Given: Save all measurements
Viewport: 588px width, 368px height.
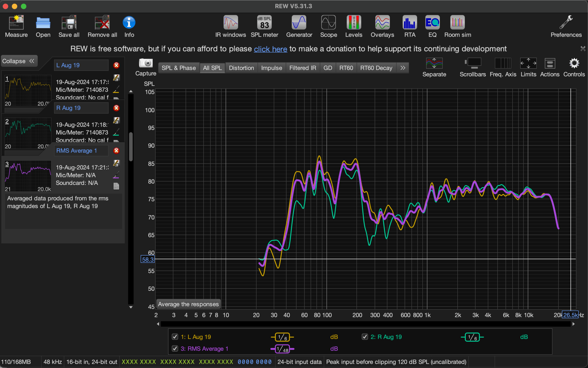Looking at the screenshot, I should 69,26.
